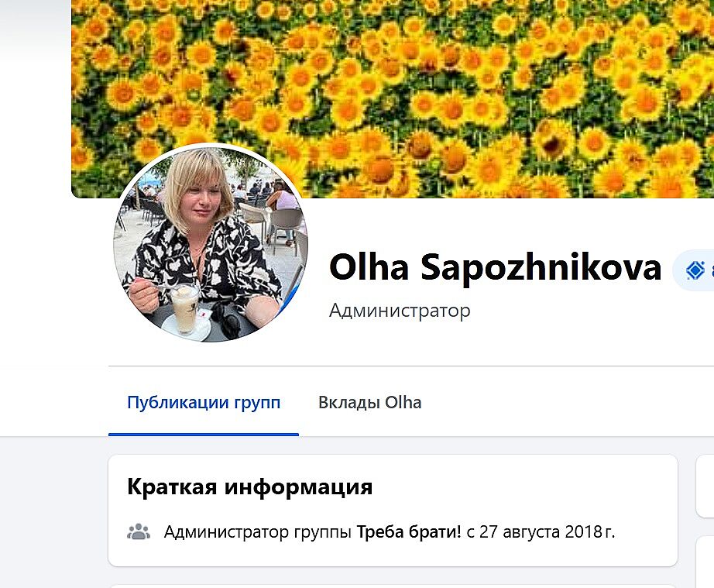Open Olha Sapozhnikova's round profile photo
The image size is (714, 588).
[211, 243]
